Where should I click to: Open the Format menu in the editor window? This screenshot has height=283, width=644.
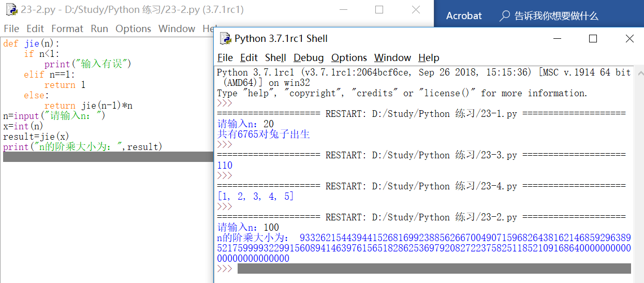(x=67, y=28)
